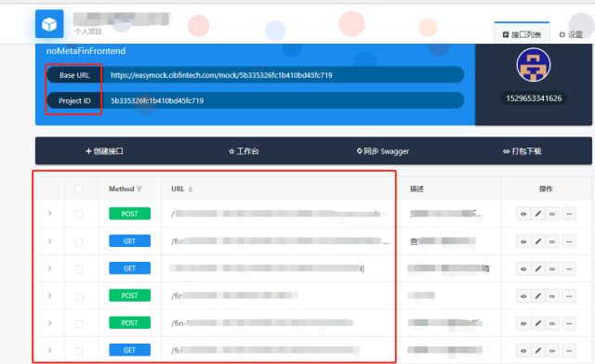The image size is (595, 364).
Task: Click the 操作 column header
Action: [x=546, y=188]
